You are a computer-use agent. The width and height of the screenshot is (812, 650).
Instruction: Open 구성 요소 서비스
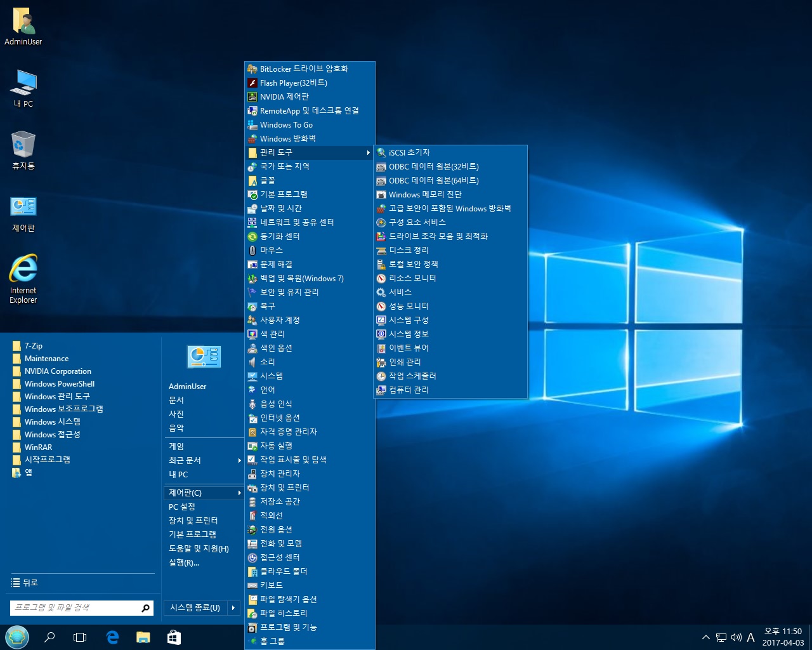pyautogui.click(x=451, y=222)
